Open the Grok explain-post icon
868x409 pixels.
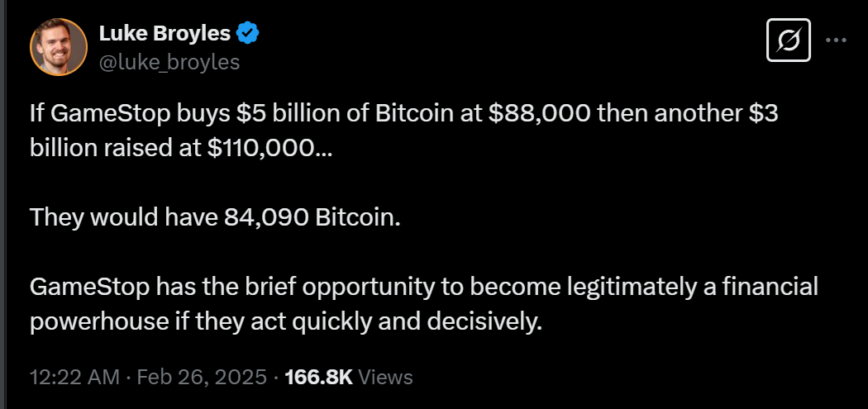point(788,40)
